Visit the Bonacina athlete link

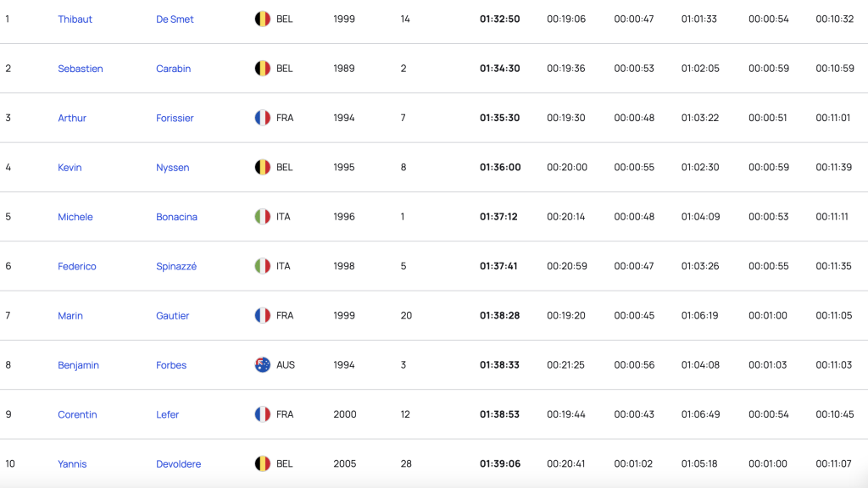[176, 217]
